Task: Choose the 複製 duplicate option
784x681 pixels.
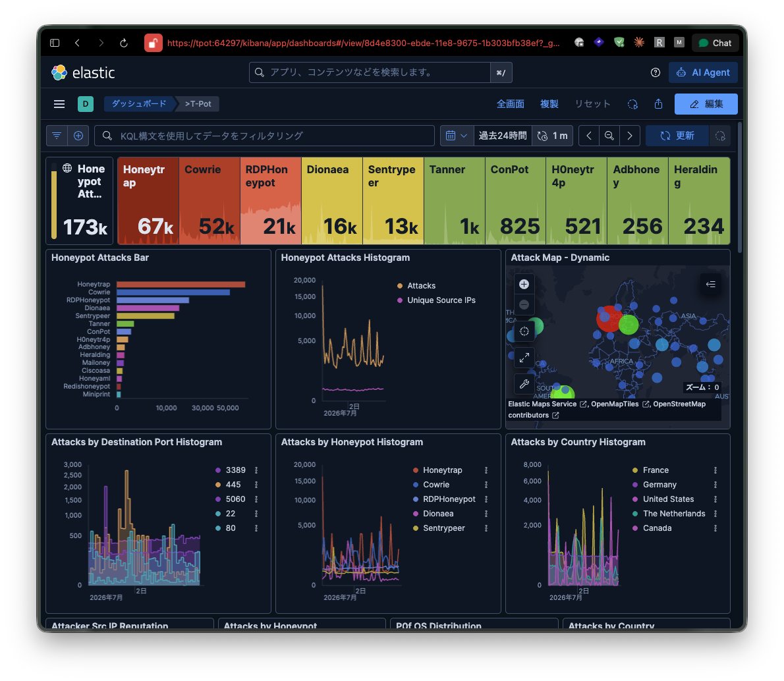Action: tap(549, 104)
